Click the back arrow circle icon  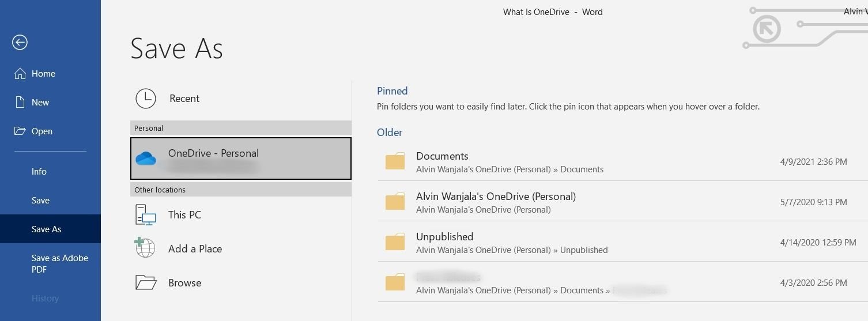[x=20, y=42]
